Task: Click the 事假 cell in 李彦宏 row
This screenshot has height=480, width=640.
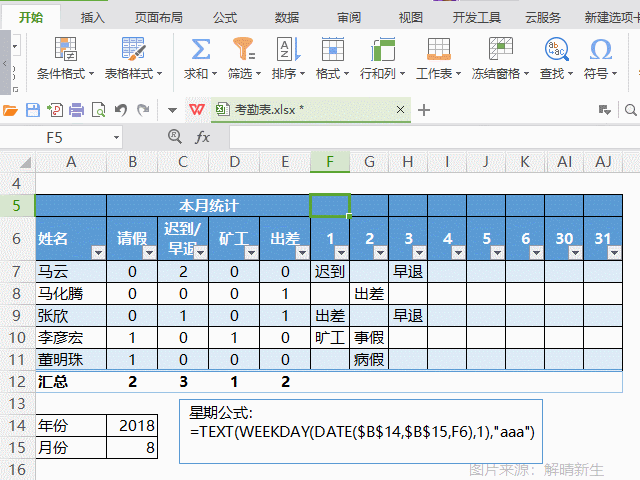Action: click(369, 338)
